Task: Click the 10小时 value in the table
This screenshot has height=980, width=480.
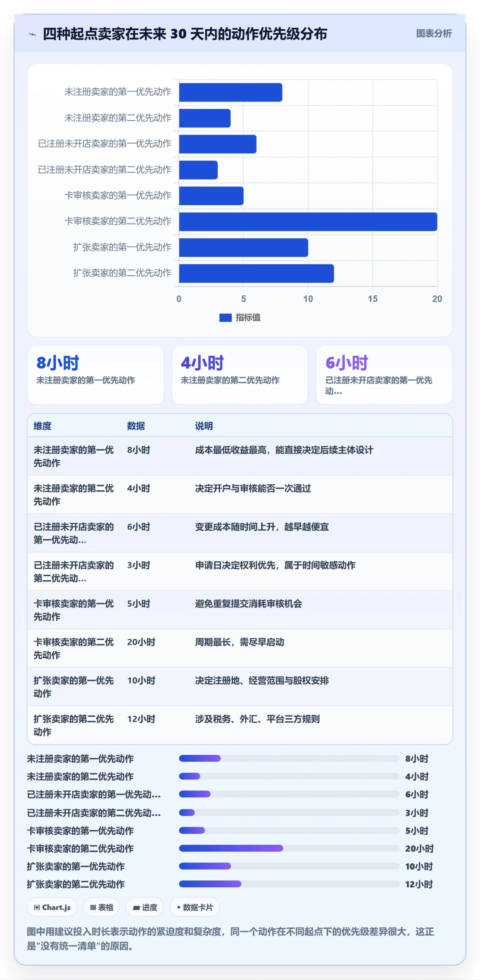Action: [x=141, y=680]
